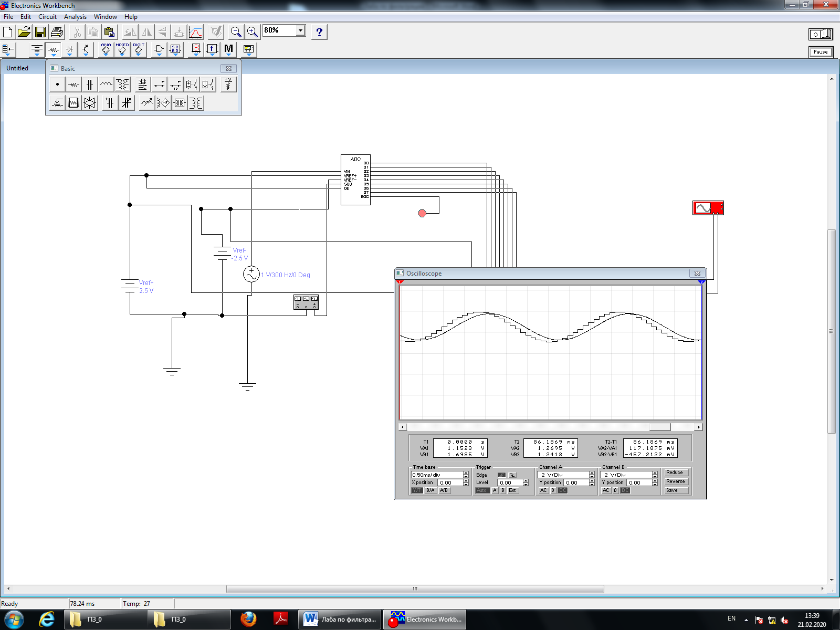Image resolution: width=840 pixels, height=630 pixels.
Task: Open the Analysis menu
Action: [75, 17]
